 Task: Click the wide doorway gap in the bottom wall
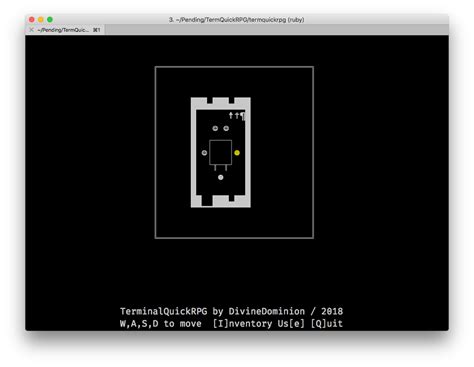click(x=207, y=201)
